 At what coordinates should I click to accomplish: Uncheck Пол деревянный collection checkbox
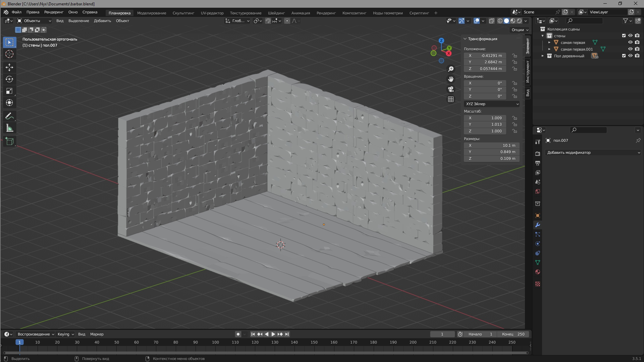pyautogui.click(x=624, y=56)
